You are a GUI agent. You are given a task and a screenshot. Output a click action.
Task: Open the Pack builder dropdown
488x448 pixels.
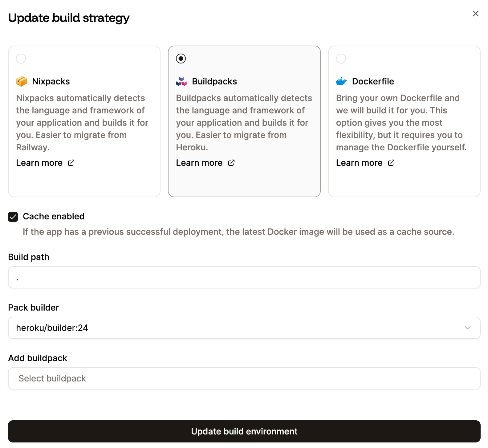pyautogui.click(x=244, y=328)
